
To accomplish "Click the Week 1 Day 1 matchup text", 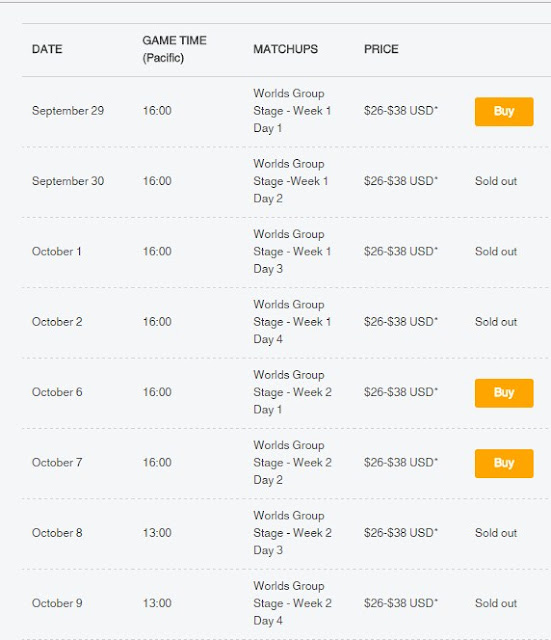I will pyautogui.click(x=292, y=111).
